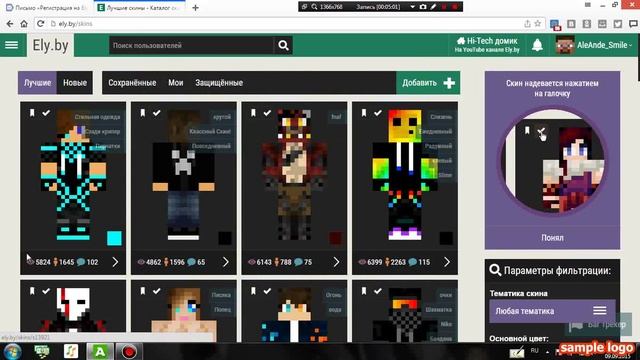
Task: Select the cyan color swatch
Action: (114, 238)
